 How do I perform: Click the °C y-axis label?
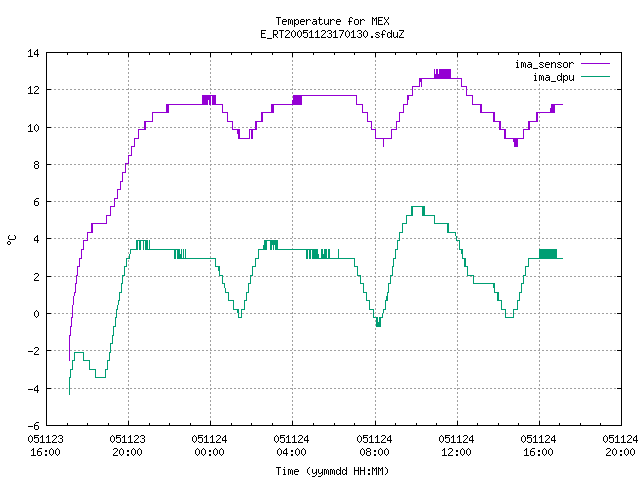coord(11,240)
